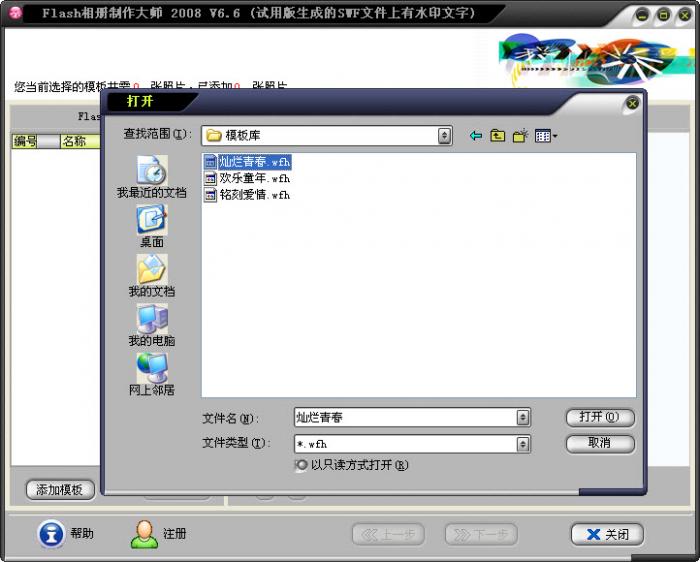Expand the 查找范围 folder dropdown
The image size is (700, 562).
[444, 136]
